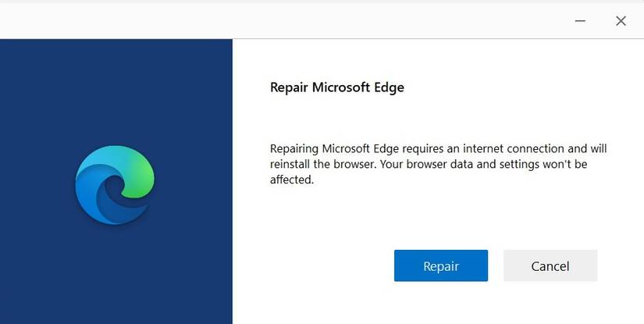This screenshot has height=324, width=644.
Task: Click the word "Repair" in the heading
Action: (x=289, y=87)
